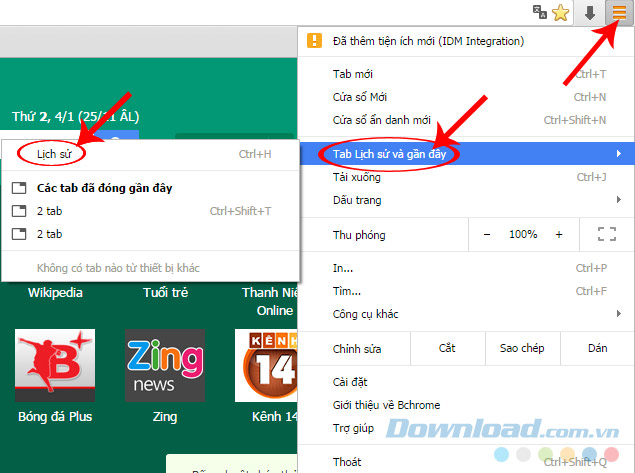Choose Cửa sổ Mới menu item
635x473 pixels.
(x=466, y=97)
